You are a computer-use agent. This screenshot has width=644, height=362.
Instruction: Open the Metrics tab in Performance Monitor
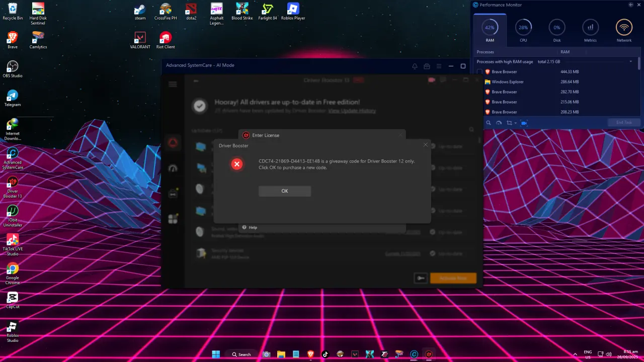pyautogui.click(x=590, y=31)
